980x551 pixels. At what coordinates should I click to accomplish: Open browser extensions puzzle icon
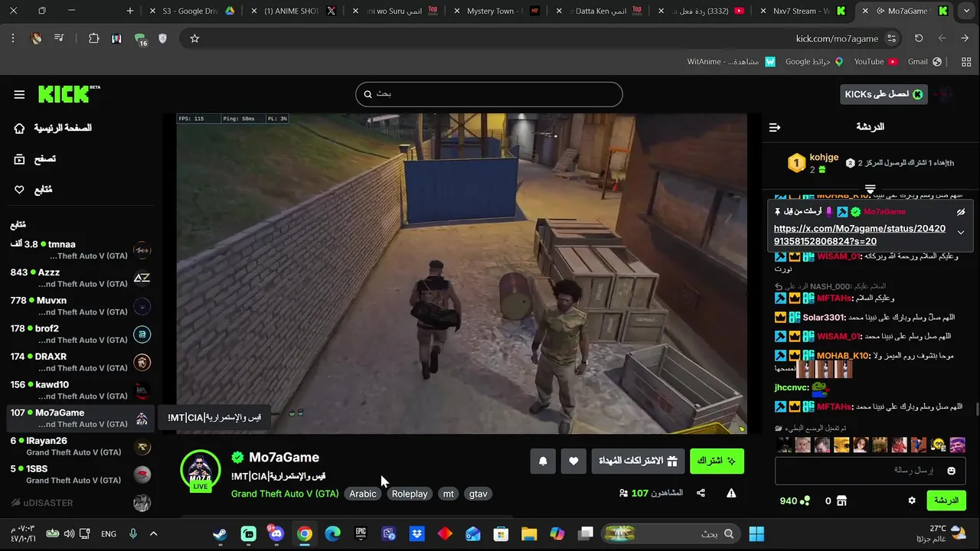(93, 38)
